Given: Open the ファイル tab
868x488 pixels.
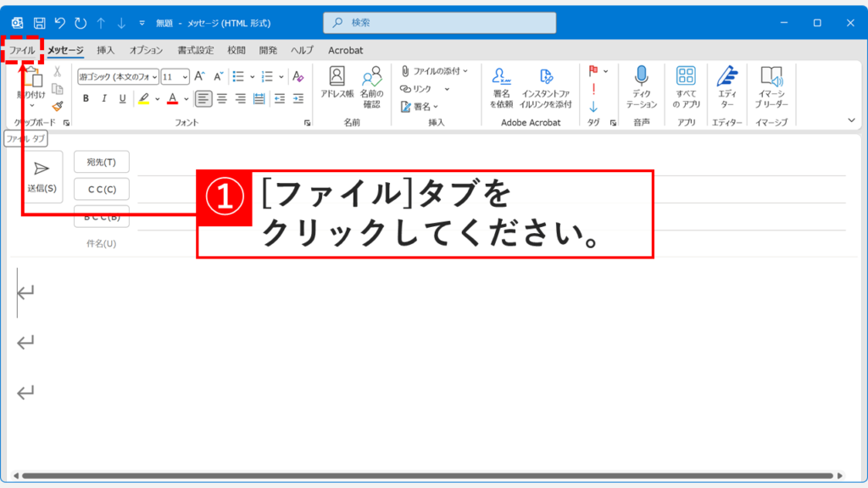Looking at the screenshot, I should [x=24, y=50].
